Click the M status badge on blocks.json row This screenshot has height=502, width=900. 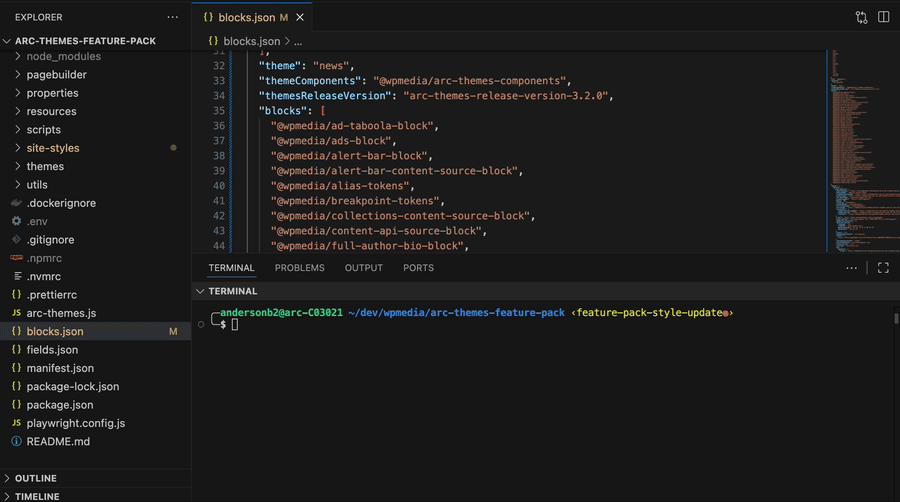[173, 332]
